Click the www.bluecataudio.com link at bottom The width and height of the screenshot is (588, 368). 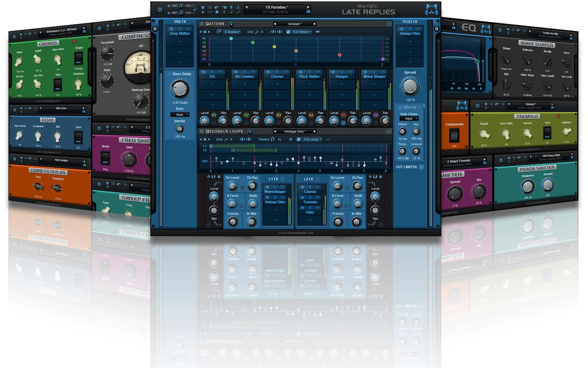(x=295, y=233)
